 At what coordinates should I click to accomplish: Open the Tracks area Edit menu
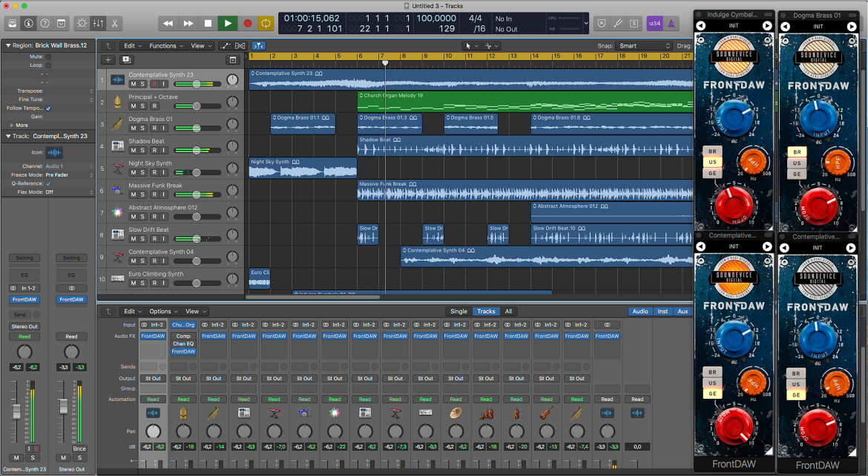coord(132,46)
